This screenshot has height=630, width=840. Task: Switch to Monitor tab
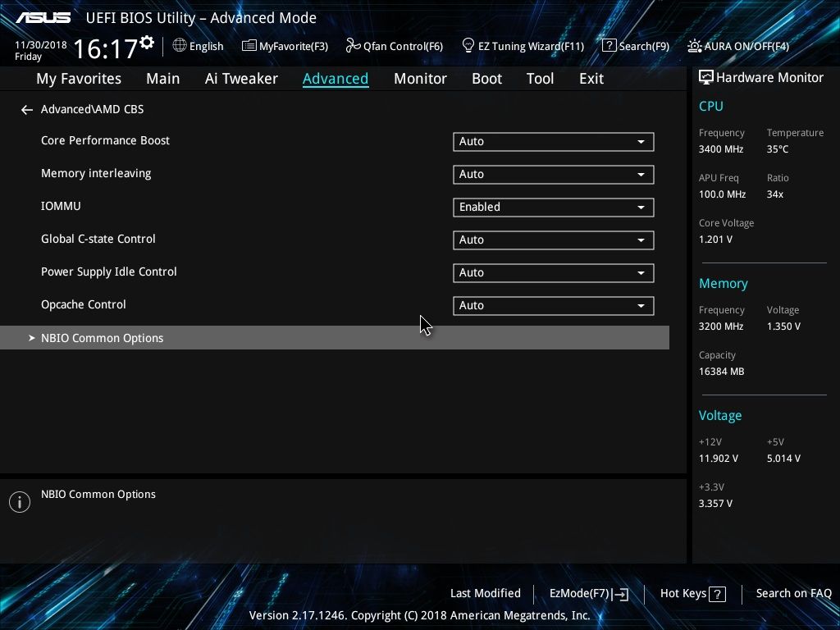click(x=420, y=79)
